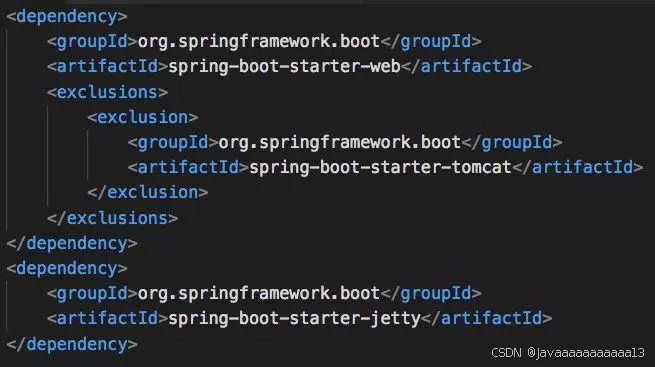Click the very first <dependency> opening tag

pyautogui.click(x=67, y=17)
